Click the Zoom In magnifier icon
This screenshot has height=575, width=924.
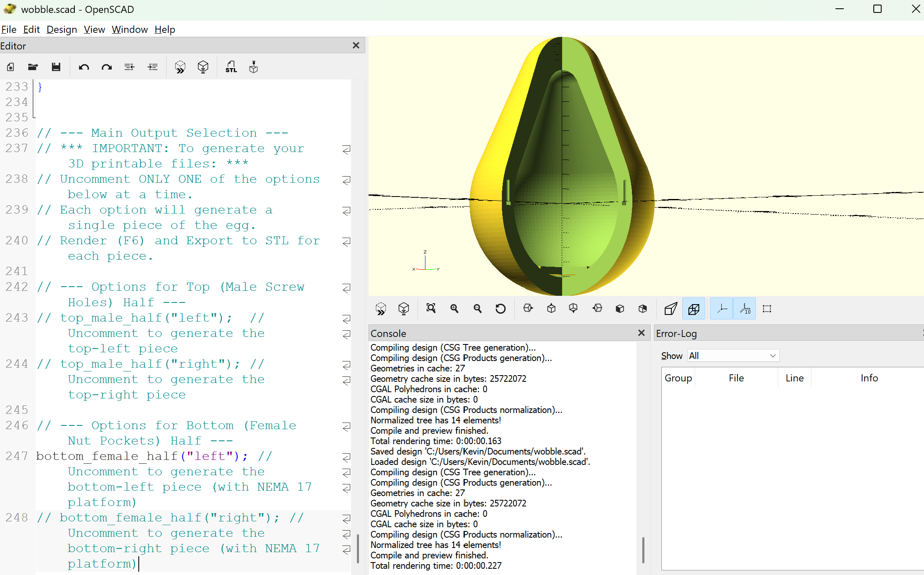point(454,309)
